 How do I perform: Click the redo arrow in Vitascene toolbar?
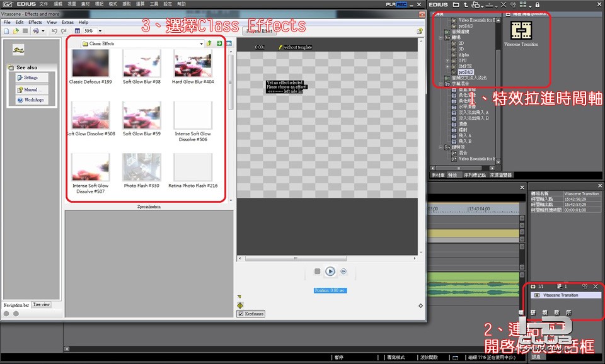tap(64, 31)
